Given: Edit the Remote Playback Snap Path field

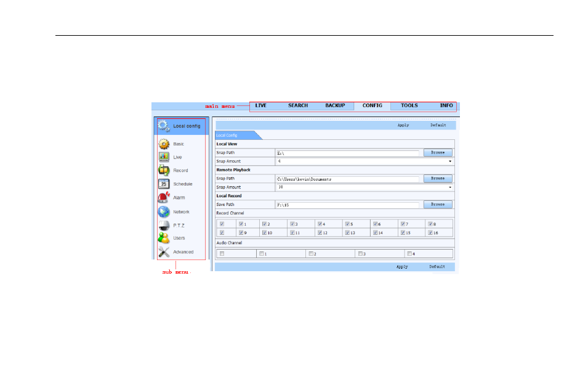Looking at the screenshot, I should (347, 179).
